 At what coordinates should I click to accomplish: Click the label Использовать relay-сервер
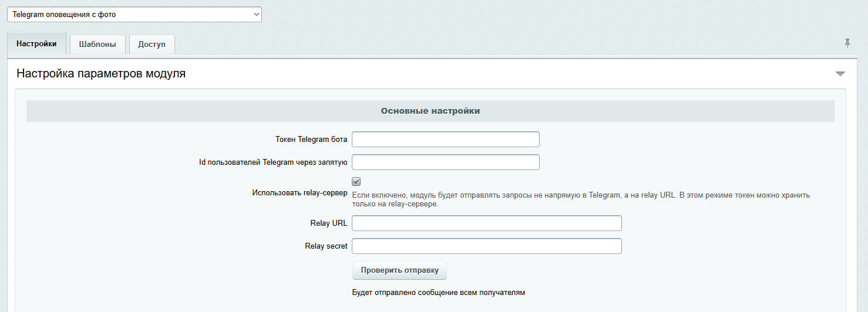point(300,192)
